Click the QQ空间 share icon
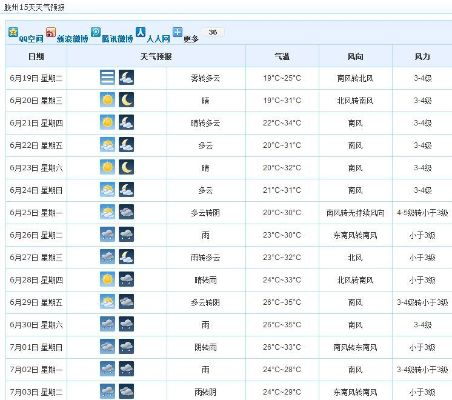The width and height of the screenshot is (452, 400). click(13, 32)
